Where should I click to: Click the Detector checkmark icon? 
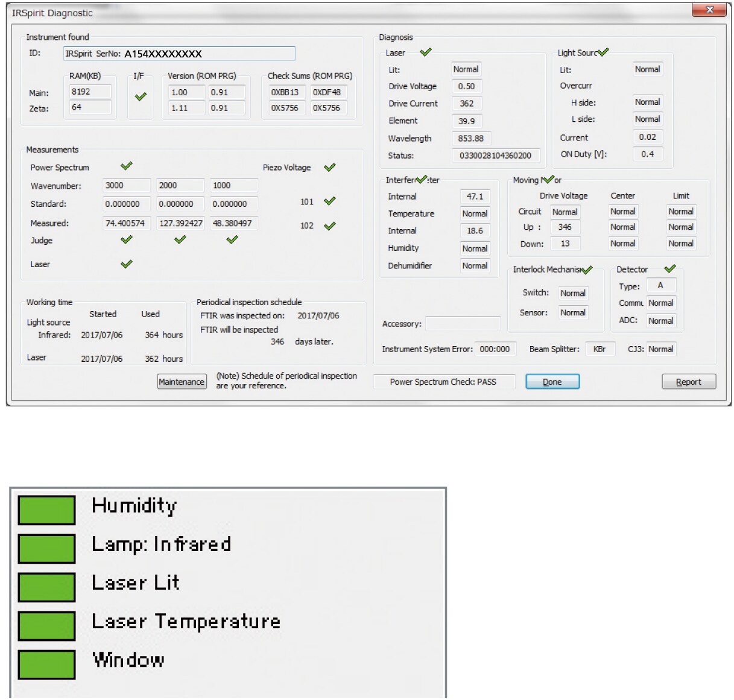[x=669, y=269]
